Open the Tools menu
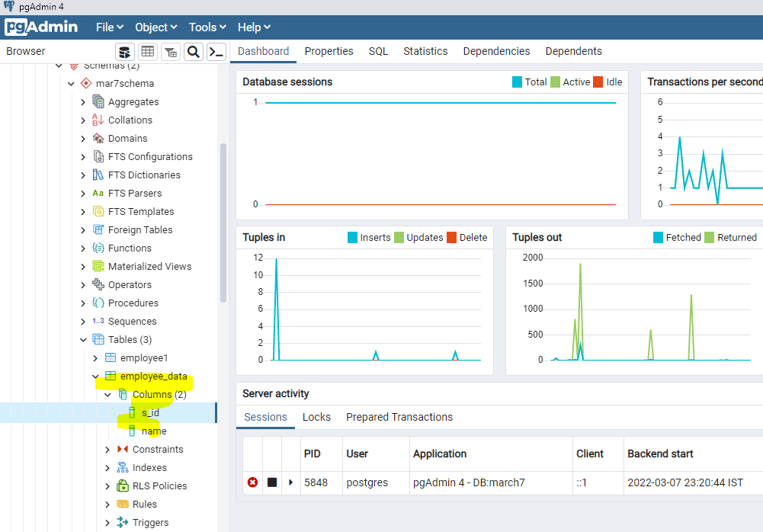The image size is (763, 532). [207, 27]
